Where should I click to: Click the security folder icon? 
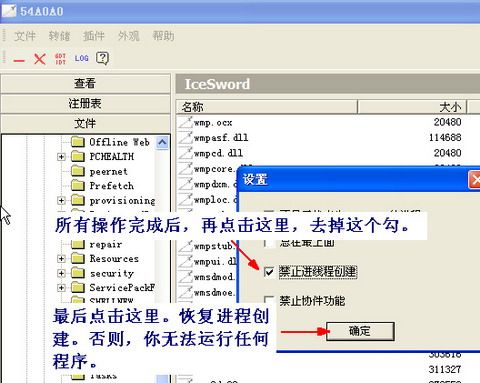pos(78,273)
